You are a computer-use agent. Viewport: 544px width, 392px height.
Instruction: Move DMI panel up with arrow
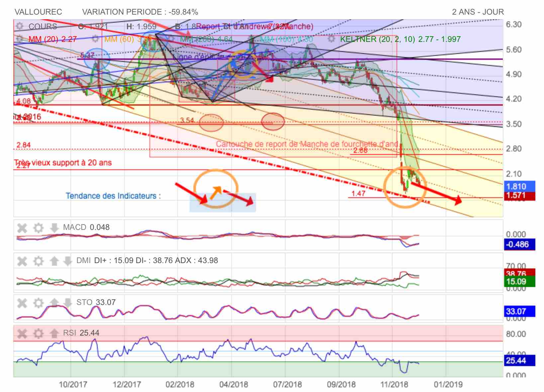click(x=54, y=261)
